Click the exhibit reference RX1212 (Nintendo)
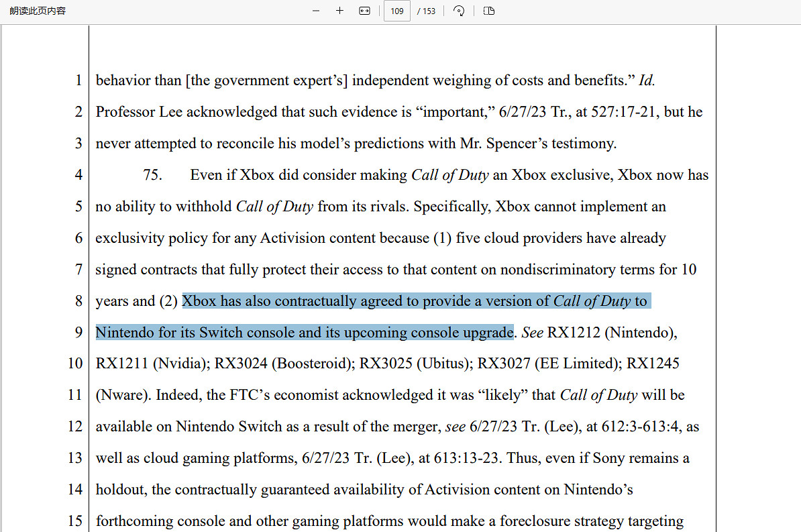This screenshot has width=801, height=532. [x=612, y=333]
